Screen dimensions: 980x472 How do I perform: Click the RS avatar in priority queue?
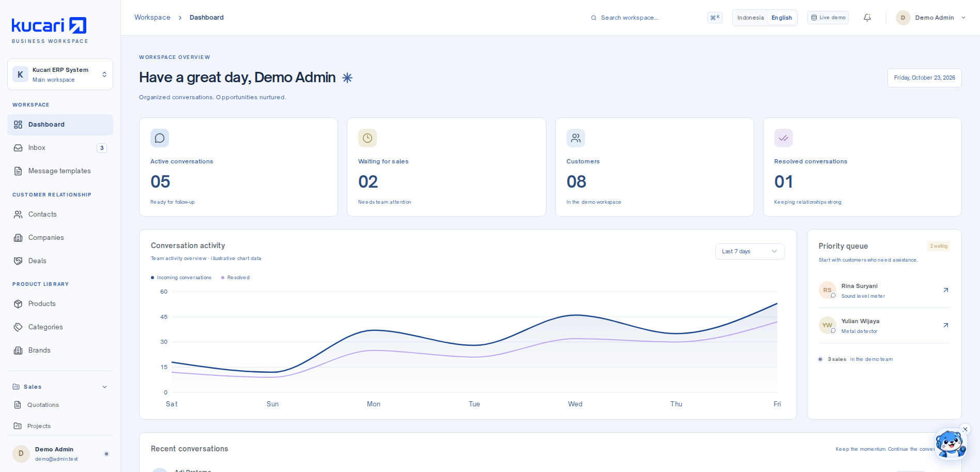click(828, 290)
